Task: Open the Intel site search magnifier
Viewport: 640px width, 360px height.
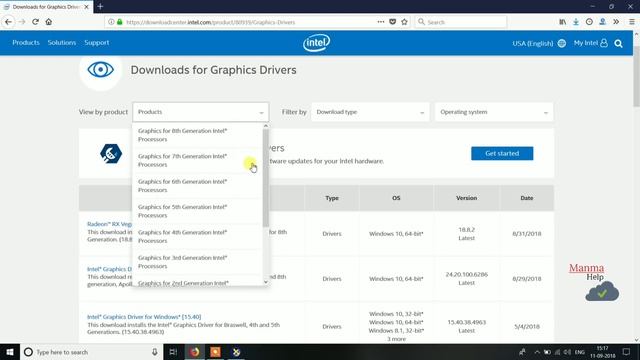Action: 618,43
